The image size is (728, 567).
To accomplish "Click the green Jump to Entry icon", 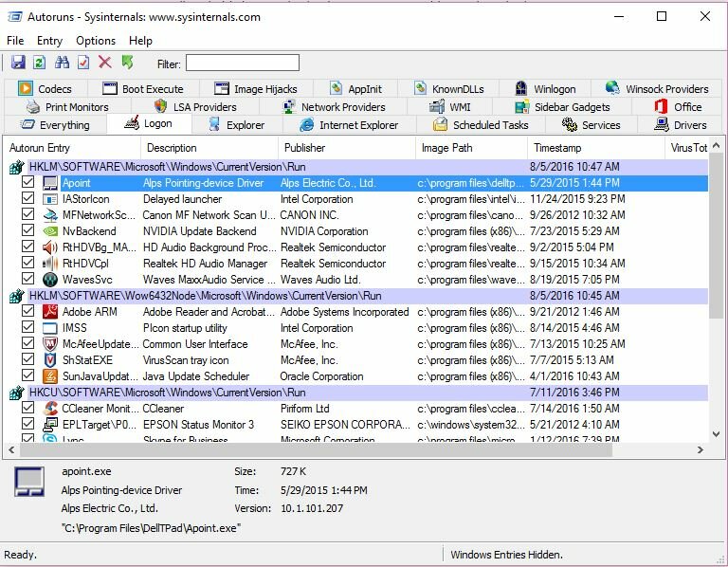I will pos(127,63).
